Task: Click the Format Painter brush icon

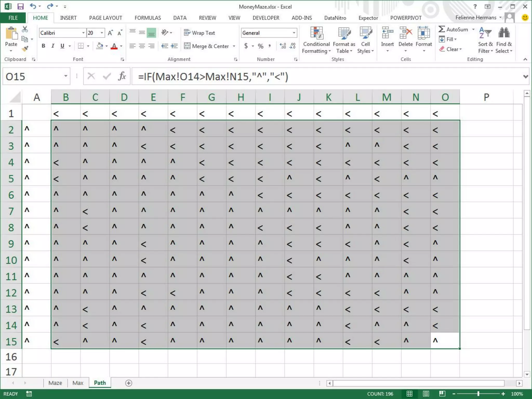Action: (25, 49)
